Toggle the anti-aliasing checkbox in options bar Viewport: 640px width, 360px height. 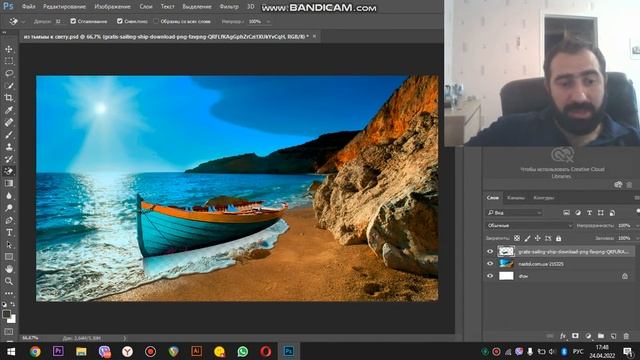[x=73, y=21]
